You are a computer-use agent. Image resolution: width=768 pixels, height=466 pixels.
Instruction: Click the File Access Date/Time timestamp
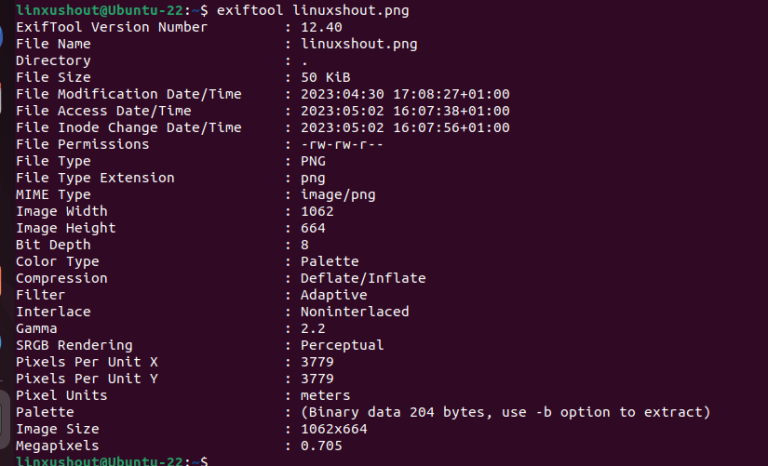(405, 111)
